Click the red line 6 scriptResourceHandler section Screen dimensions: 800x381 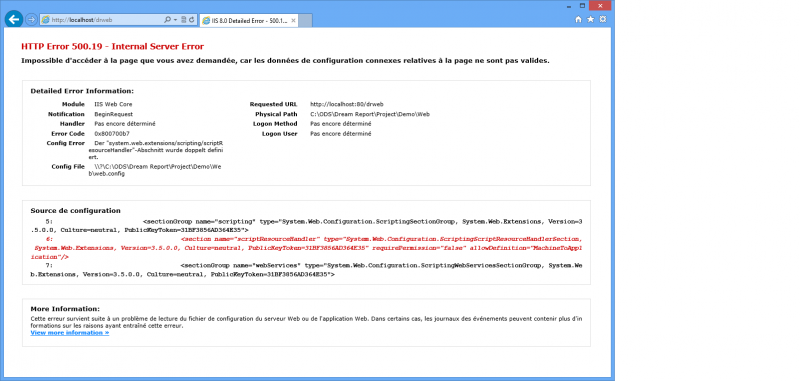click(306, 248)
